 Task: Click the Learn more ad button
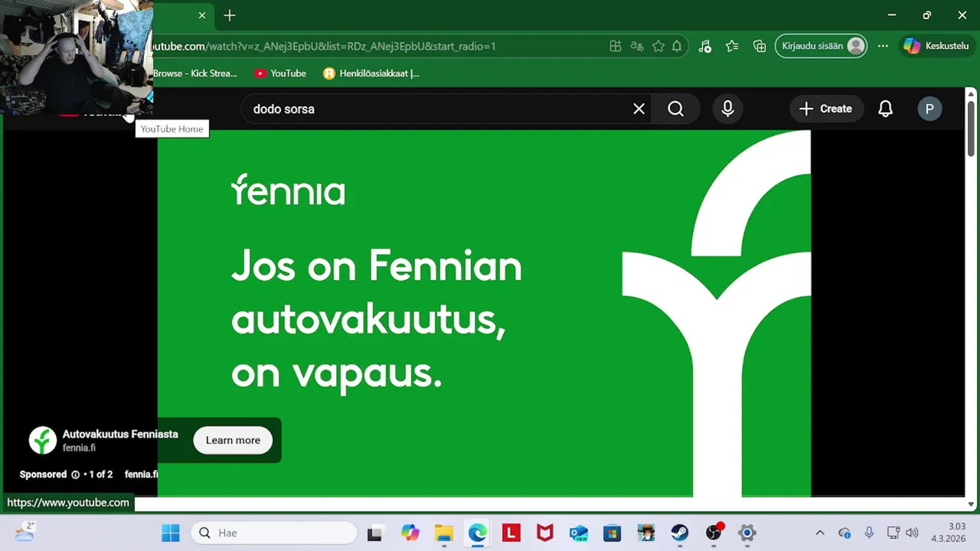(x=233, y=440)
